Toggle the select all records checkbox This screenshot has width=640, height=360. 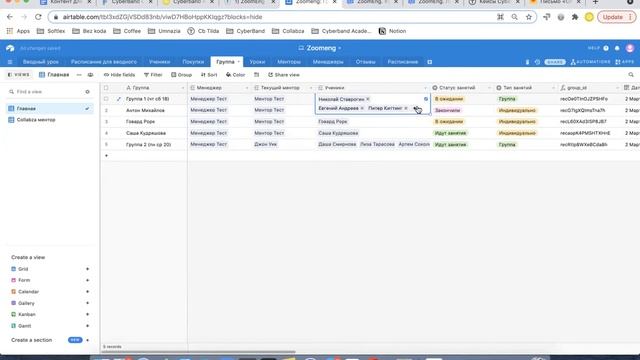click(106, 88)
